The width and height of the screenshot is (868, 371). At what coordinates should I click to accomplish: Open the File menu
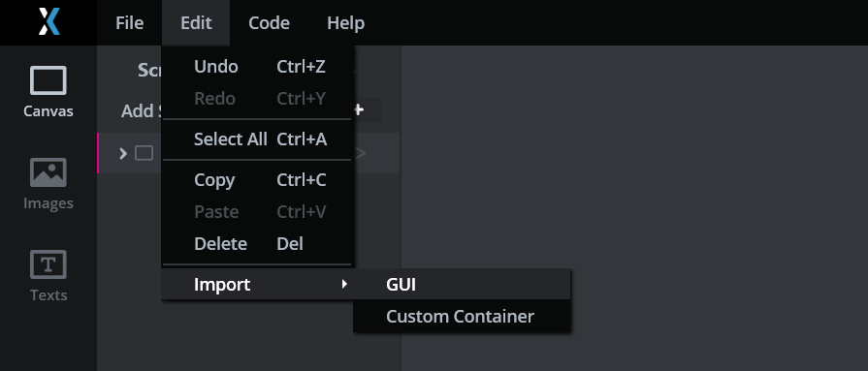pos(130,22)
